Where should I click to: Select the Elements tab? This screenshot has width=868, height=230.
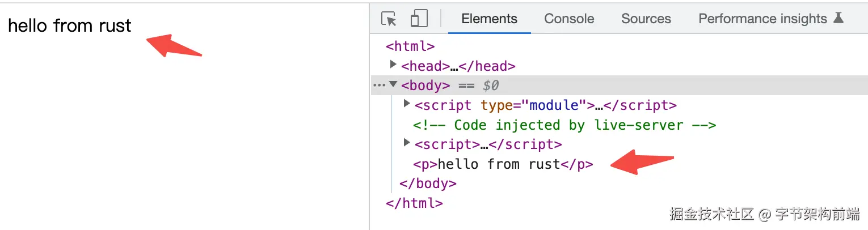[489, 19]
